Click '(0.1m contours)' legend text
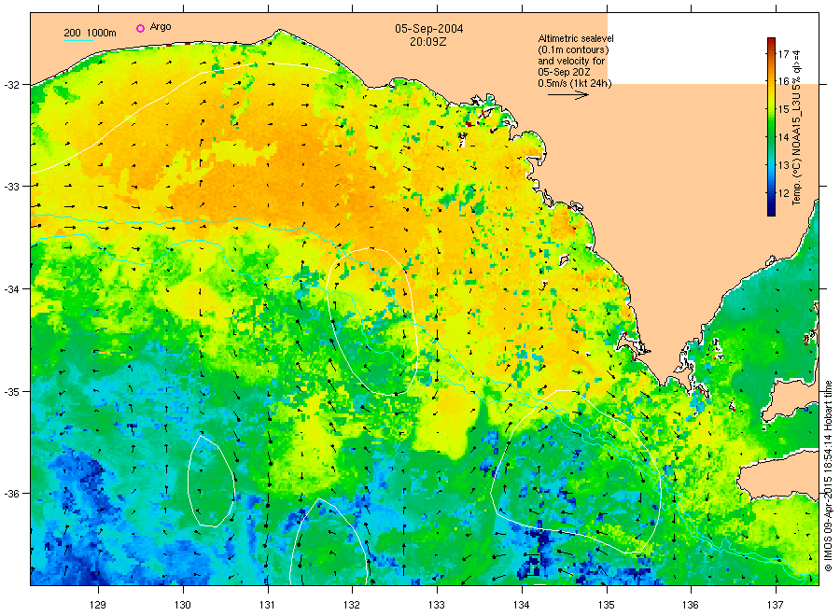The width and height of the screenshot is (840, 616). 573,49
